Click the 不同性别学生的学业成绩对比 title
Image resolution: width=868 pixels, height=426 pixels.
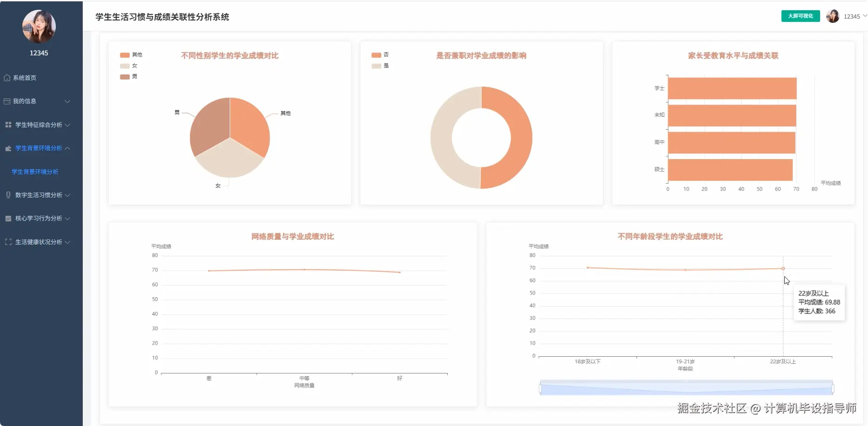[230, 55]
